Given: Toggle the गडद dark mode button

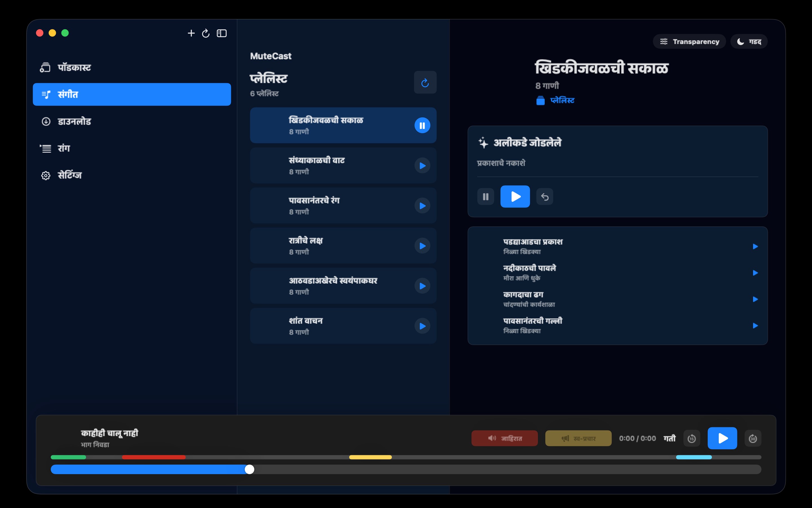Looking at the screenshot, I should (749, 42).
